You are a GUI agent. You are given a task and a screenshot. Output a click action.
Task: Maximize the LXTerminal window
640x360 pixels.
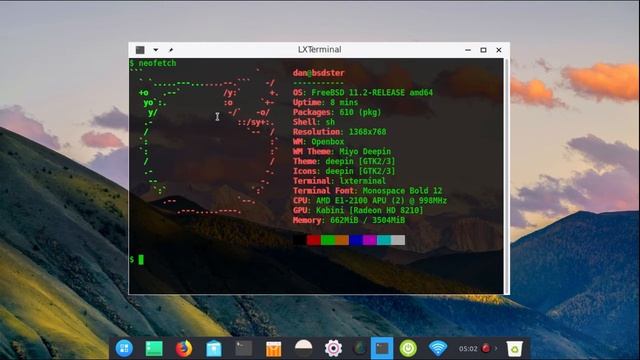(x=483, y=50)
